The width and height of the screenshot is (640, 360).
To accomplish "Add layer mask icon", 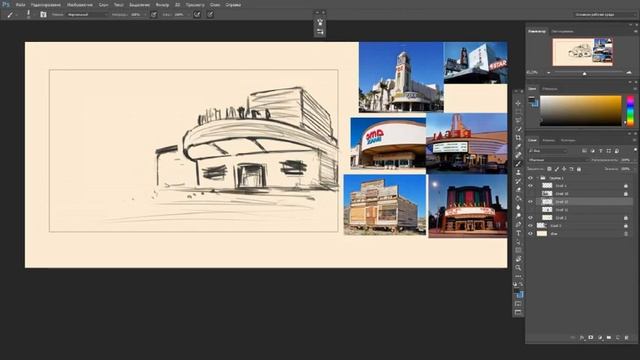I will click(591, 338).
